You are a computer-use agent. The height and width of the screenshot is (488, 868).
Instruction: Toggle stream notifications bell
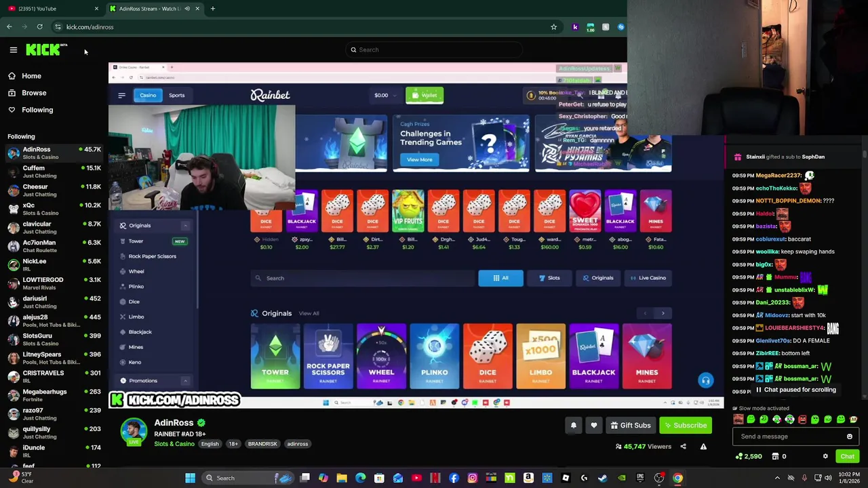tap(574, 426)
